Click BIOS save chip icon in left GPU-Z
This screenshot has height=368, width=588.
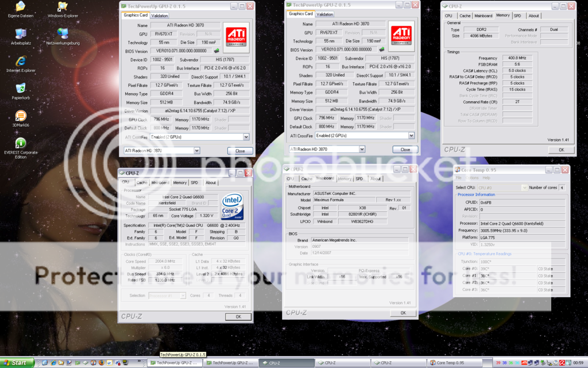pyautogui.click(x=216, y=51)
